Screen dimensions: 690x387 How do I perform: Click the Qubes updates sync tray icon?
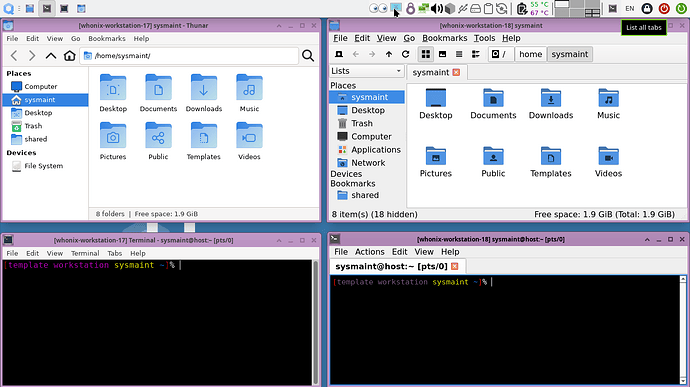[502, 8]
